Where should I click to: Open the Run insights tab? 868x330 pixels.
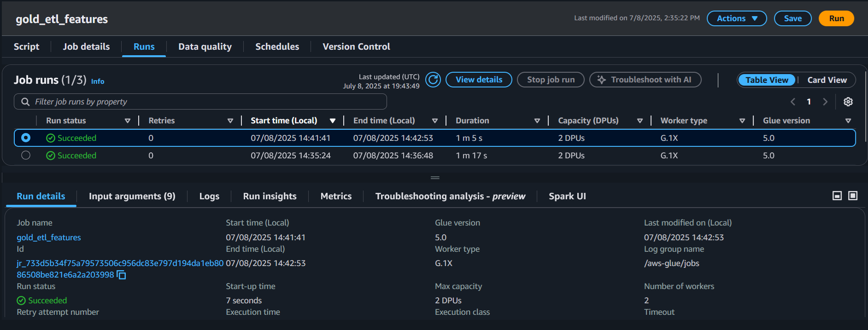tap(270, 196)
